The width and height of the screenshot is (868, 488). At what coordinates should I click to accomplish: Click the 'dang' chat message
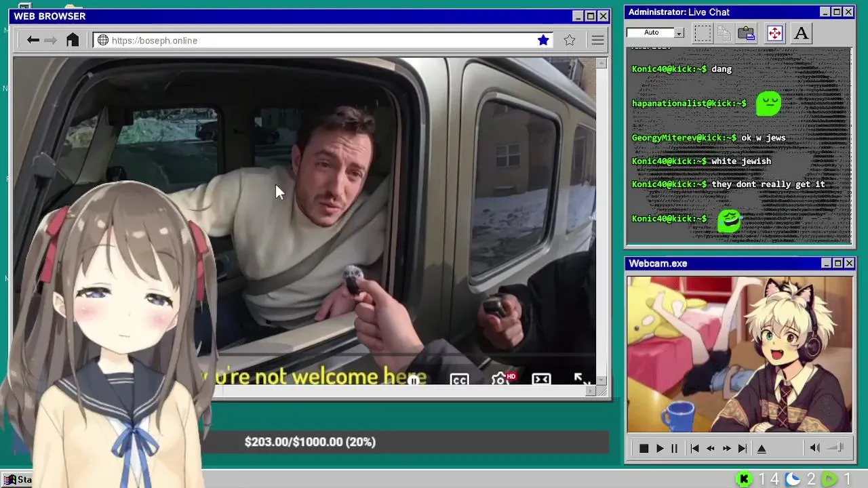tap(722, 69)
